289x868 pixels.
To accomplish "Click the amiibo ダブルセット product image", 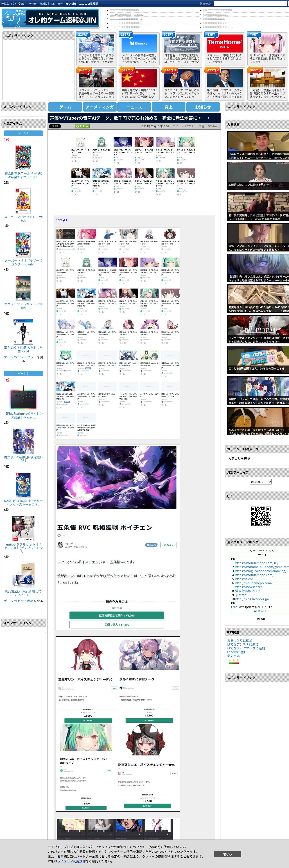I will (x=23, y=529).
